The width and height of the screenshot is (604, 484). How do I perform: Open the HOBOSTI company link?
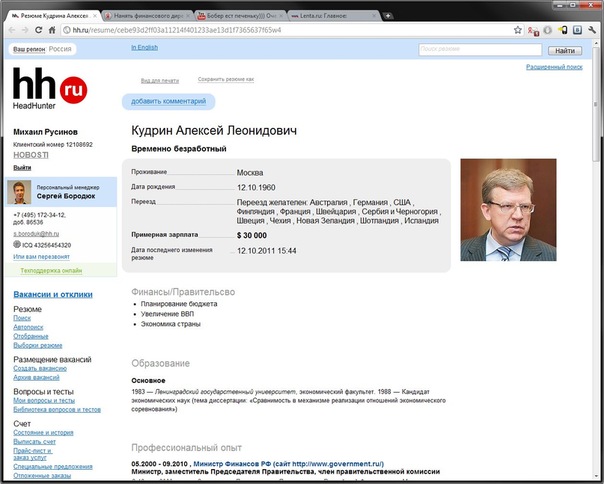(x=31, y=155)
